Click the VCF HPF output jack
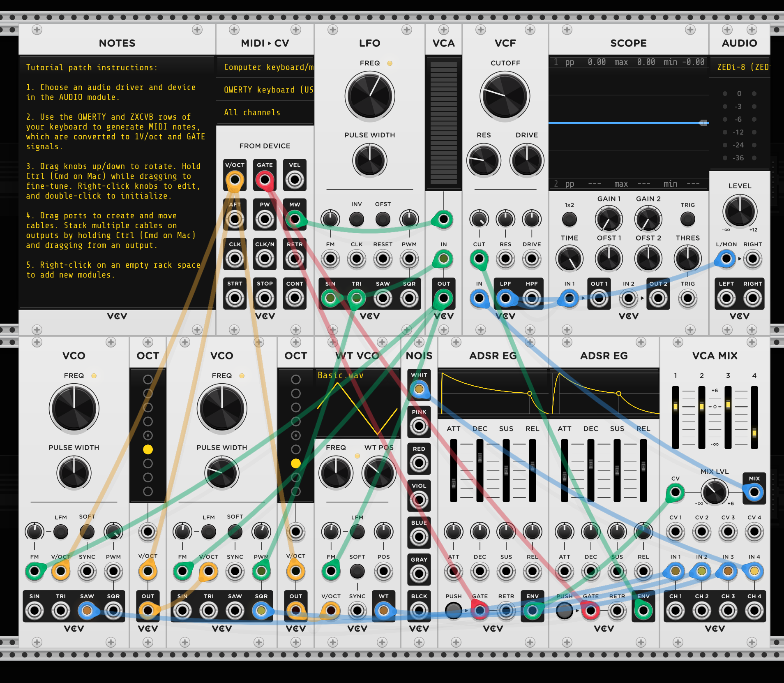The image size is (784, 683). click(x=531, y=299)
